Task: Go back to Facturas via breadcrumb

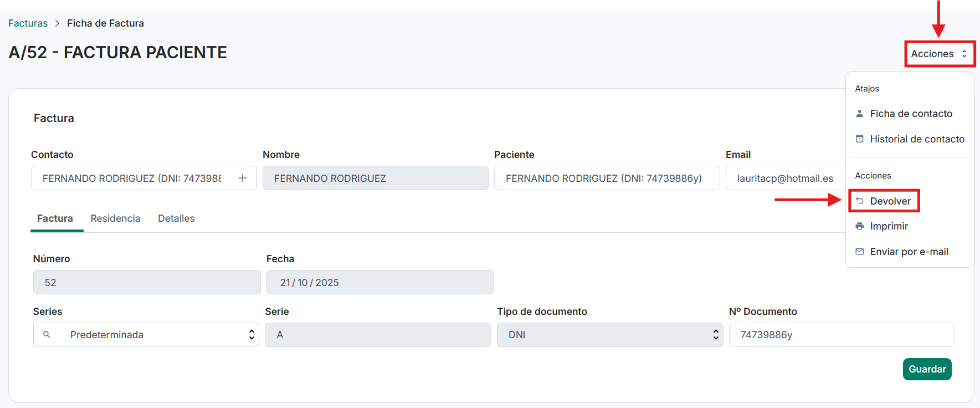Action: pos(28,23)
